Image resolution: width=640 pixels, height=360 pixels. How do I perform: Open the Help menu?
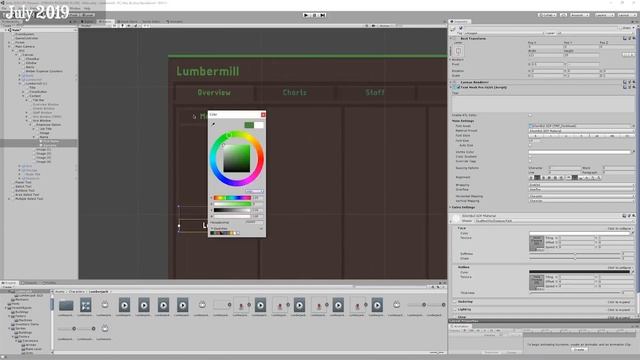87,8
